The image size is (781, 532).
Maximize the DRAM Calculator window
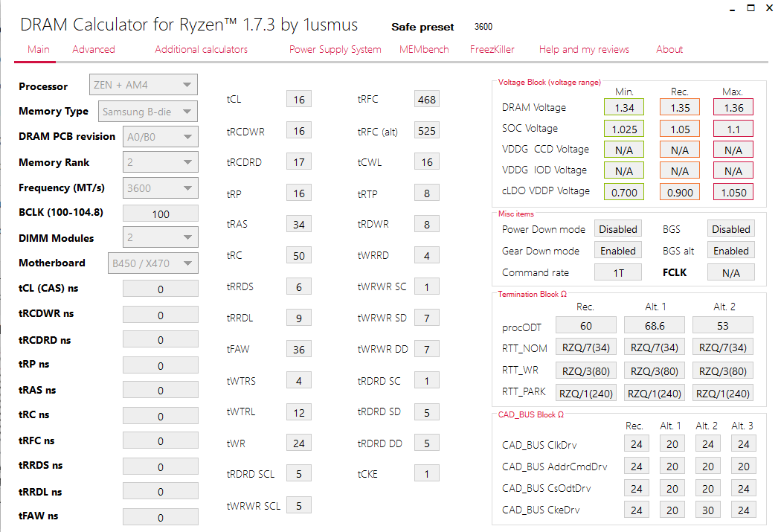tap(751, 8)
